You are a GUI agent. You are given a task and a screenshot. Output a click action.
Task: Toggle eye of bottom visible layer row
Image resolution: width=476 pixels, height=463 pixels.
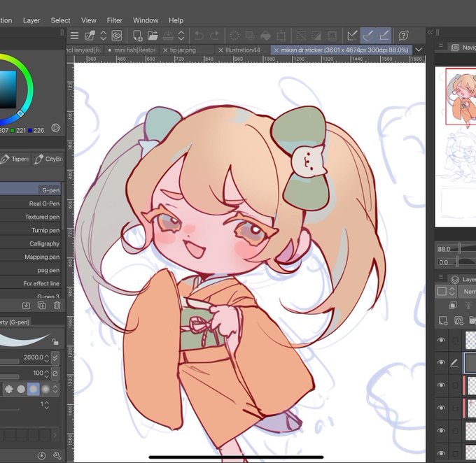coord(442,453)
